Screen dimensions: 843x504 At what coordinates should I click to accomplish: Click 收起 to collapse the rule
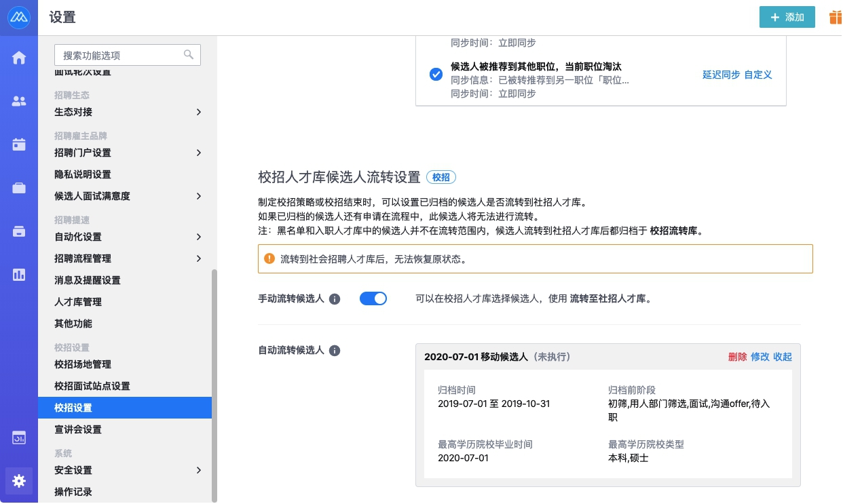click(x=783, y=357)
